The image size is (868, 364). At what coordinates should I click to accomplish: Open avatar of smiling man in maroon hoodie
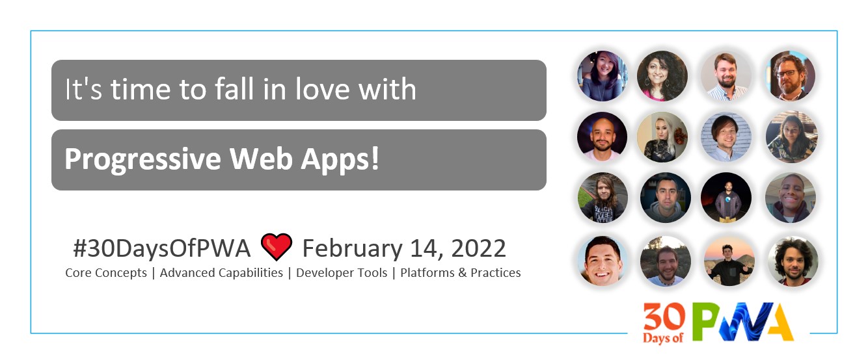pos(791,198)
